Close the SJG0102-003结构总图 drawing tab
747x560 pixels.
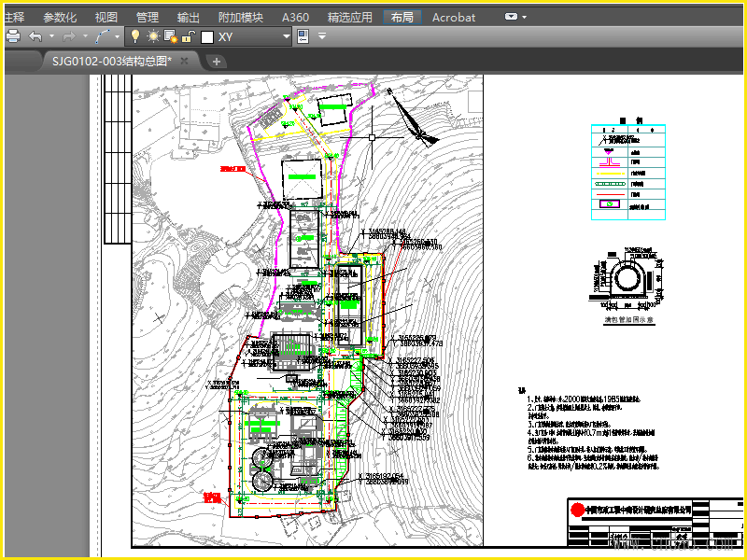pyautogui.click(x=185, y=61)
